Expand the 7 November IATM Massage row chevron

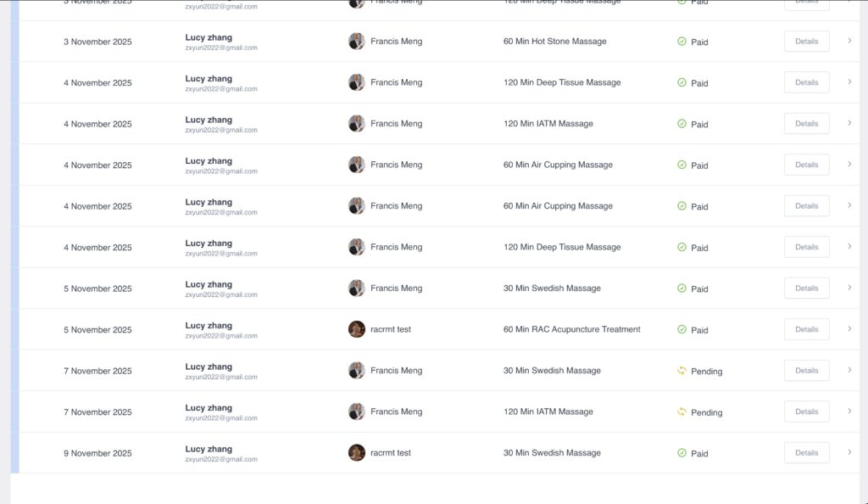pos(849,412)
